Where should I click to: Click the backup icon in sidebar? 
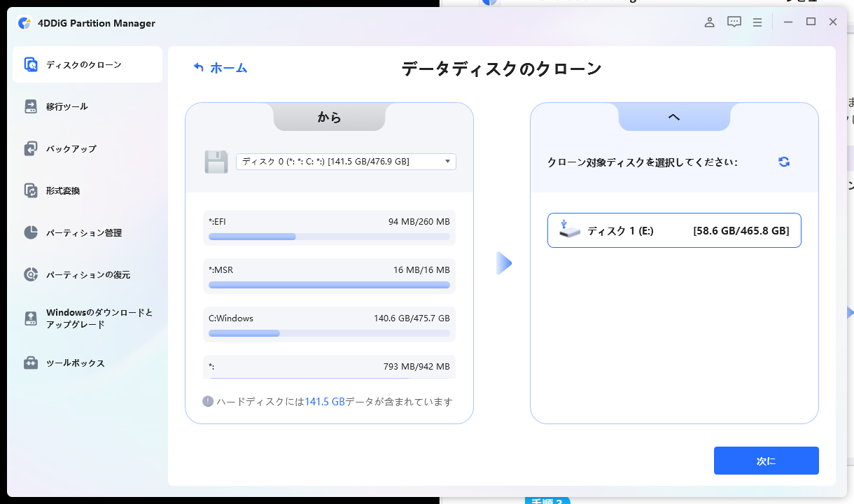pyautogui.click(x=31, y=148)
